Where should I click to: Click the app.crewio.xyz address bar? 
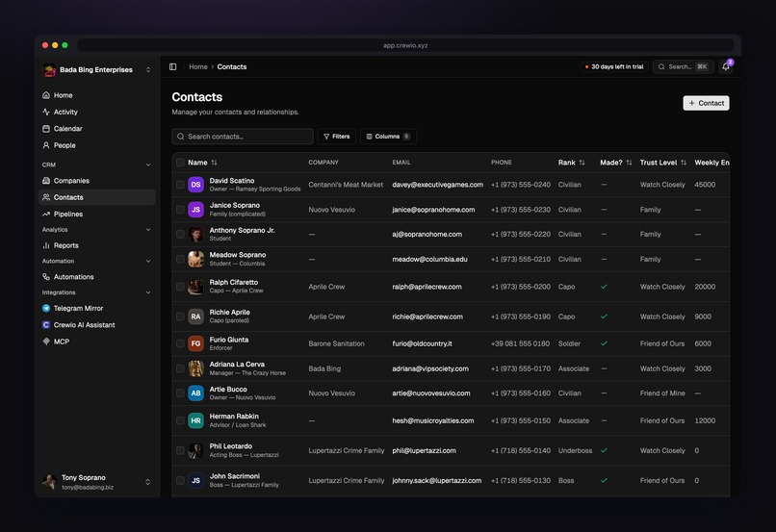pyautogui.click(x=405, y=45)
